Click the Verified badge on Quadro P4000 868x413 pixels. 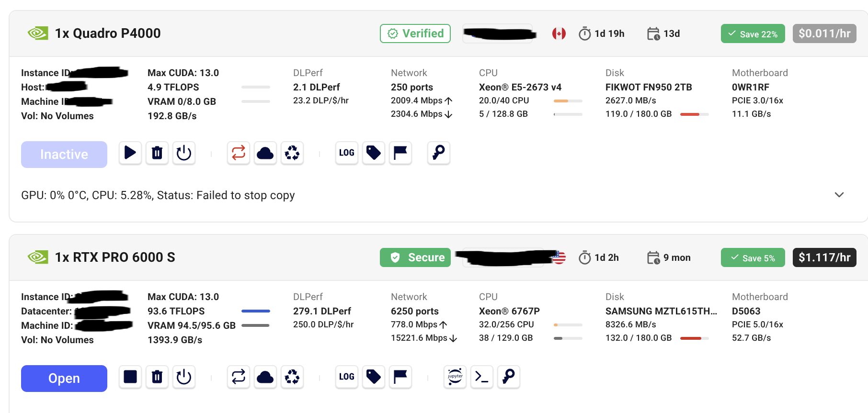pos(415,33)
